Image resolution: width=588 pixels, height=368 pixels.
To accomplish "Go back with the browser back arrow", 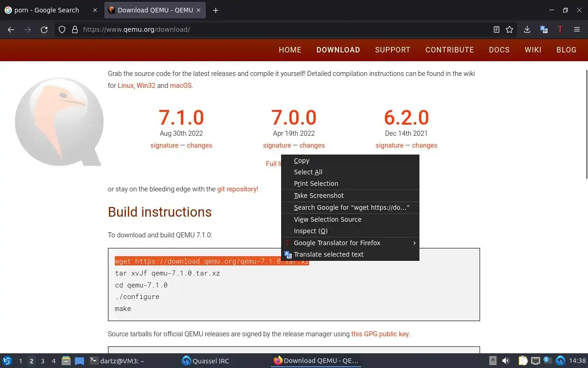I will click(11, 29).
